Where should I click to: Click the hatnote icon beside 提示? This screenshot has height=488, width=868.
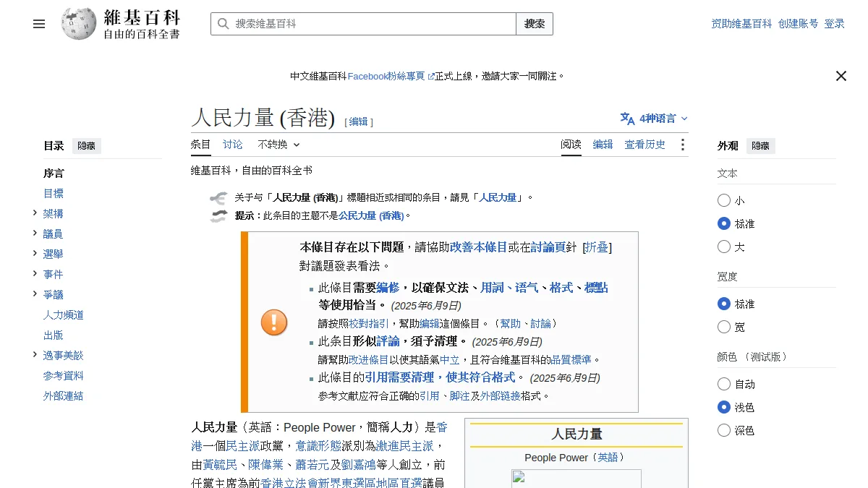219,215
